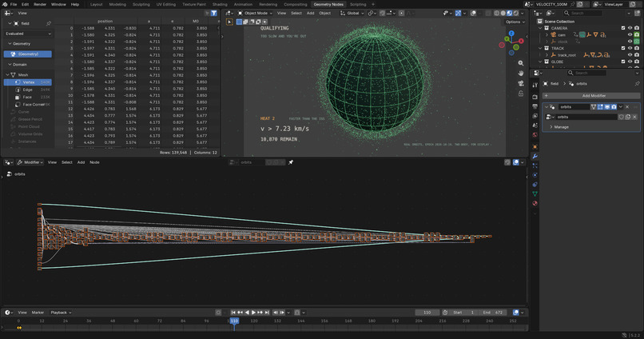Switch to the Shading workspace tab

click(x=220, y=4)
